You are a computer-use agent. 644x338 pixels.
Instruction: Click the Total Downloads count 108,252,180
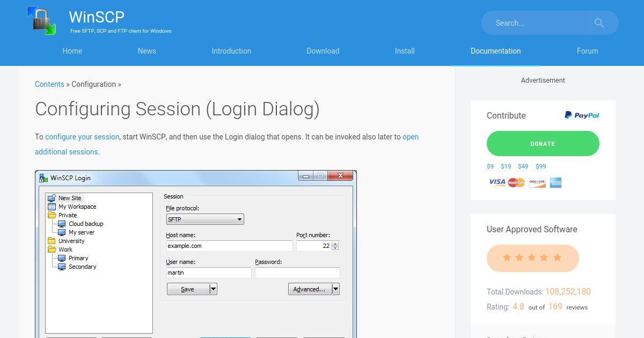pos(568,292)
